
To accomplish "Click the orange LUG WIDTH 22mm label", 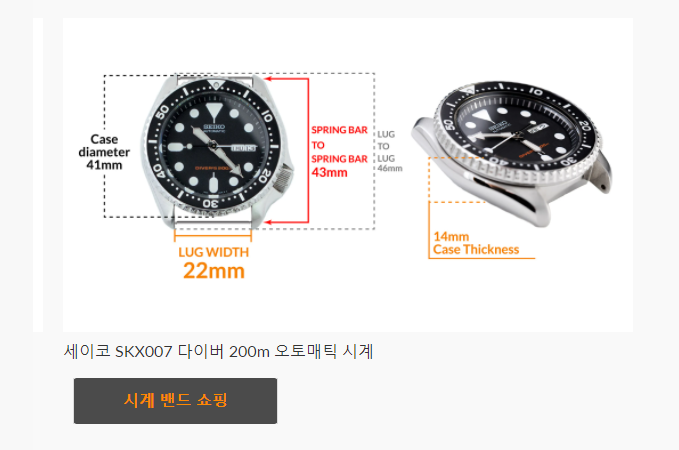I will [213, 264].
